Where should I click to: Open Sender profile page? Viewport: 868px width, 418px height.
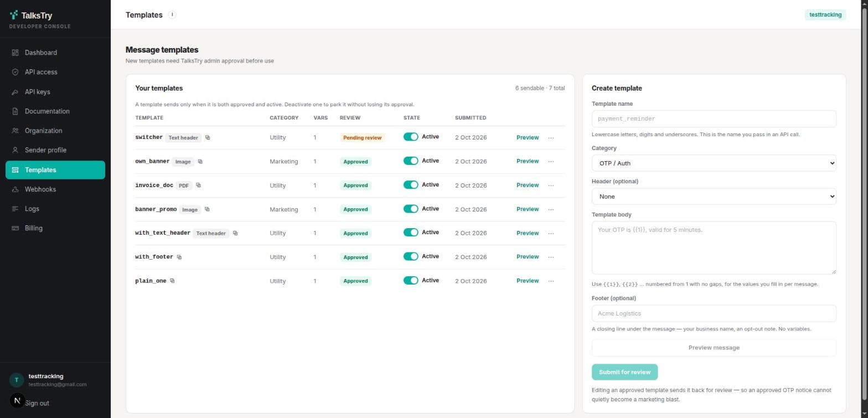55,150
